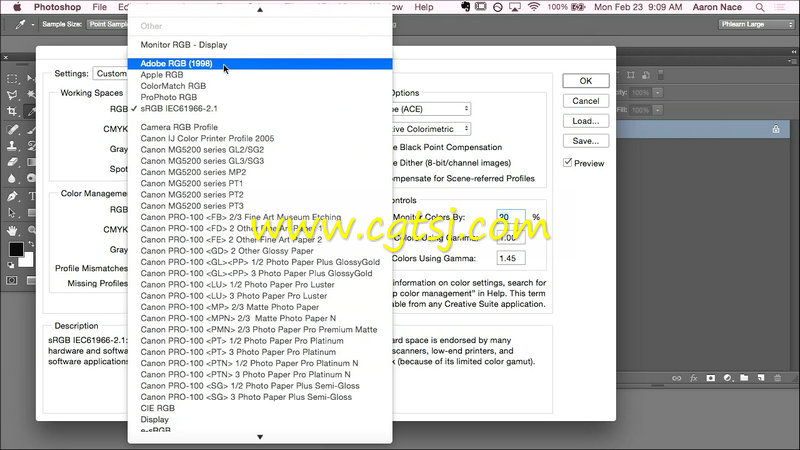Create new adjustment layer icon
800x450 pixels.
(728, 378)
